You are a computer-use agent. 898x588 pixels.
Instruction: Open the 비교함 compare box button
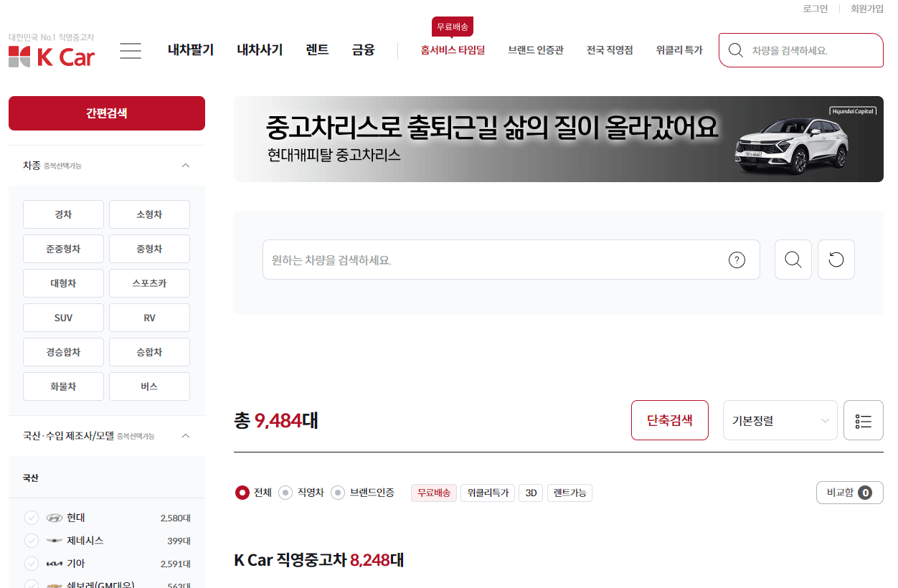tap(850, 493)
